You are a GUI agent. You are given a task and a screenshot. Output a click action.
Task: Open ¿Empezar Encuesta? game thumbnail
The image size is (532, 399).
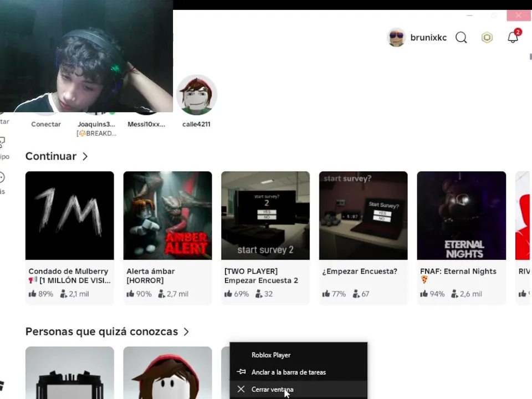[364, 216]
